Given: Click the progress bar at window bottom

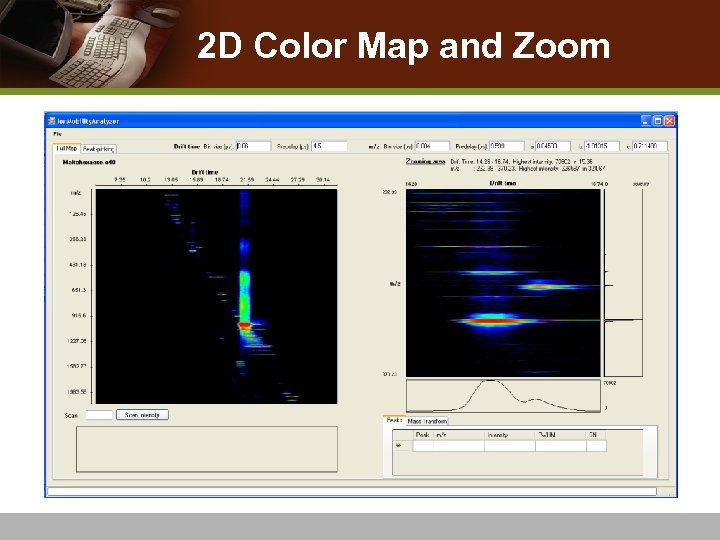Looking at the screenshot, I should point(352,491).
